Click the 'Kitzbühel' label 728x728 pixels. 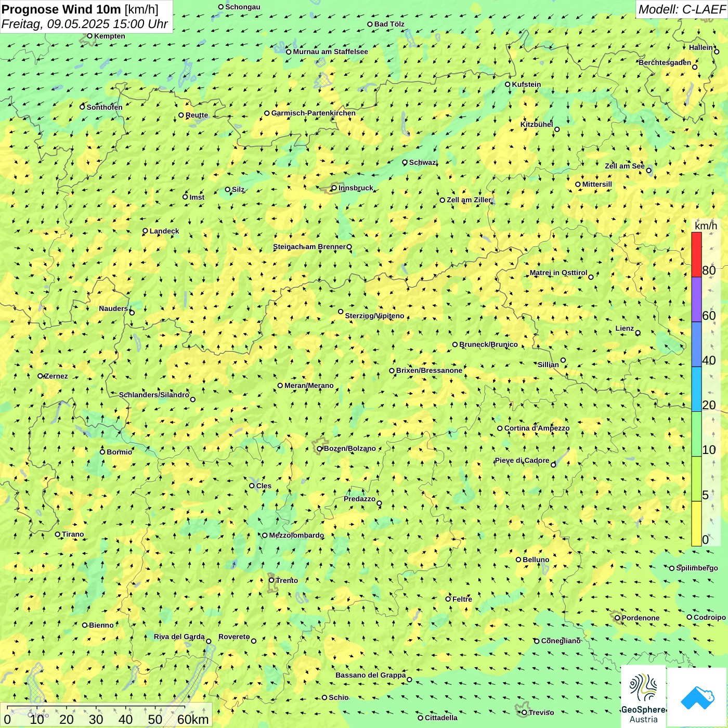coord(537,124)
